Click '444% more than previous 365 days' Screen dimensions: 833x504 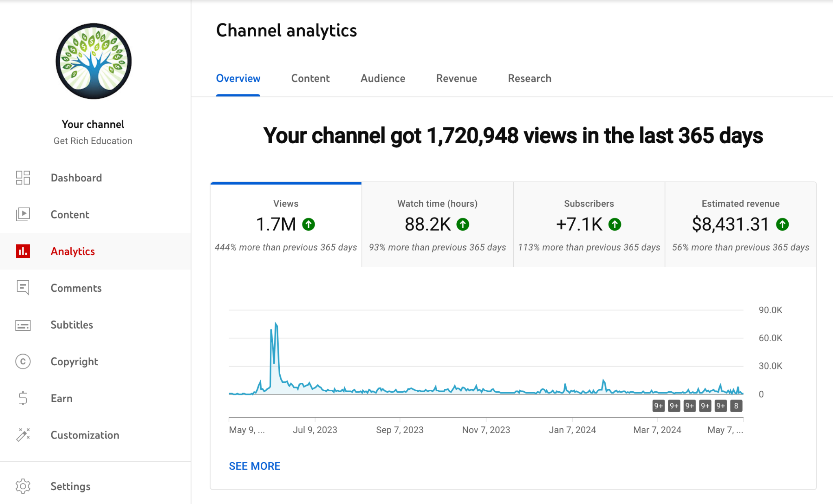click(x=286, y=247)
